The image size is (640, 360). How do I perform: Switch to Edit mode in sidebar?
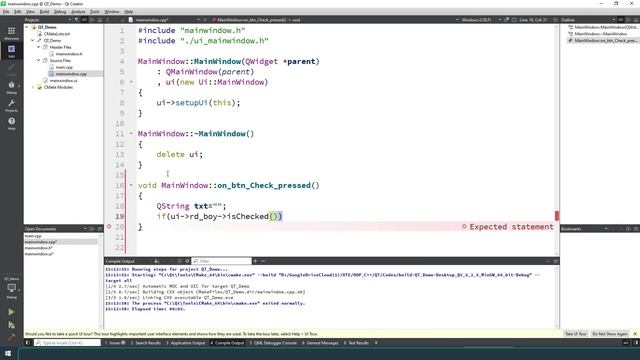(x=11, y=51)
